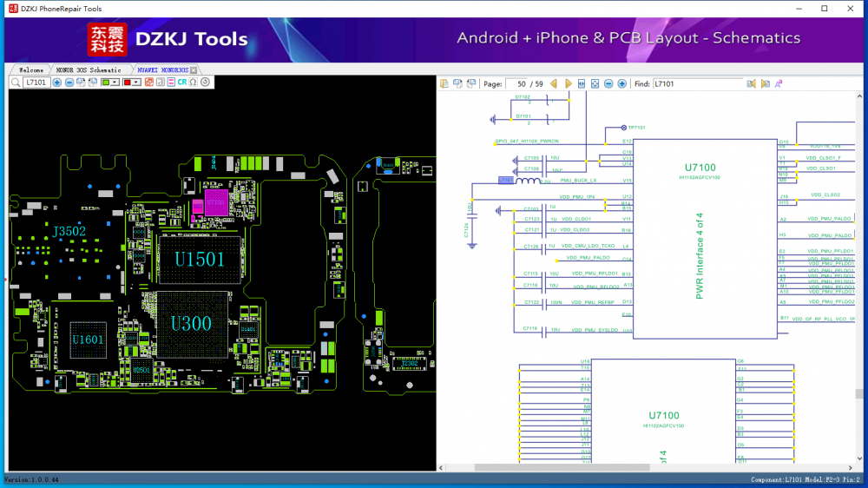Screen dimensions: 868x488
Task: Click scroll up arrow of schematic
Action: tap(859, 96)
